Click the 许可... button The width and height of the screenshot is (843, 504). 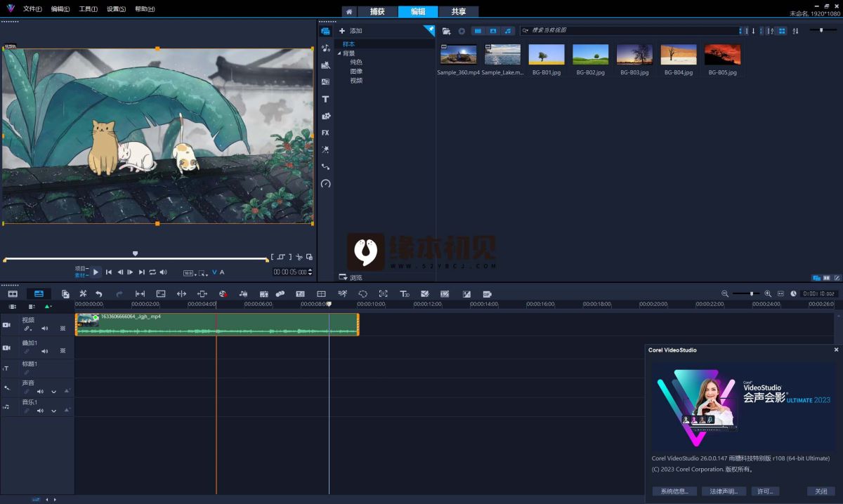765,491
